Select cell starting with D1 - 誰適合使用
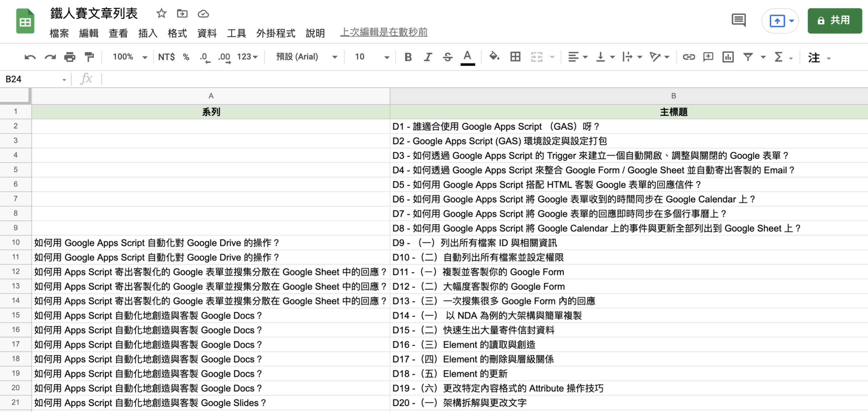Screen dimensions: 868x412 (629, 126)
